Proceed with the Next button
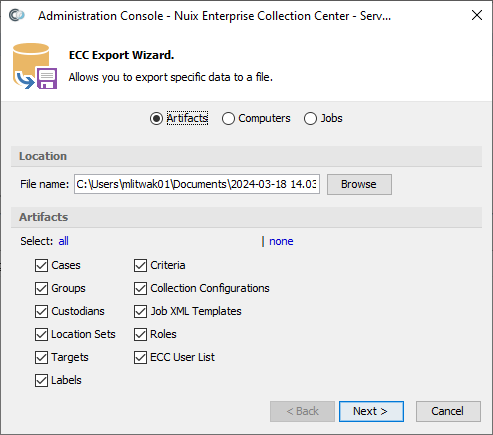 click(x=371, y=411)
